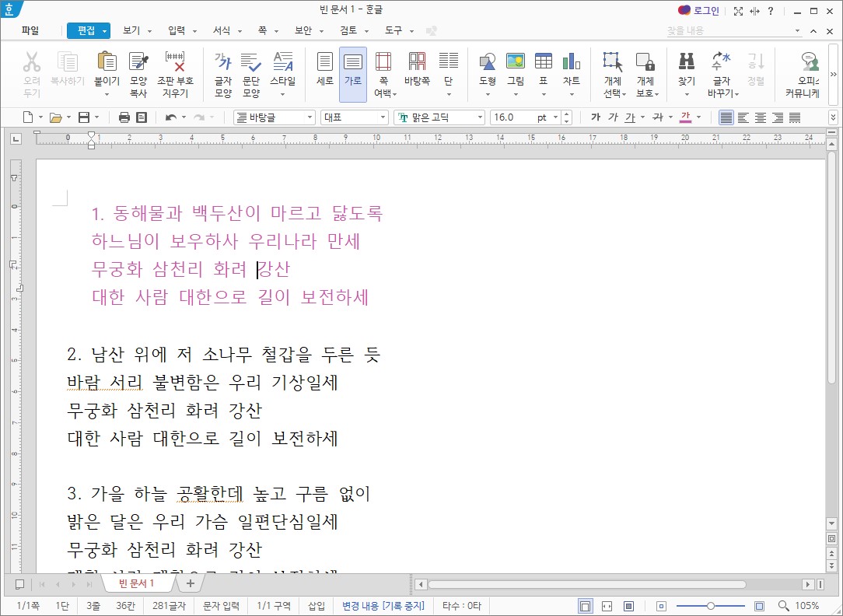This screenshot has height=616, width=843.
Task: Click the 복사하기 (copy) icon
Action: click(68, 62)
